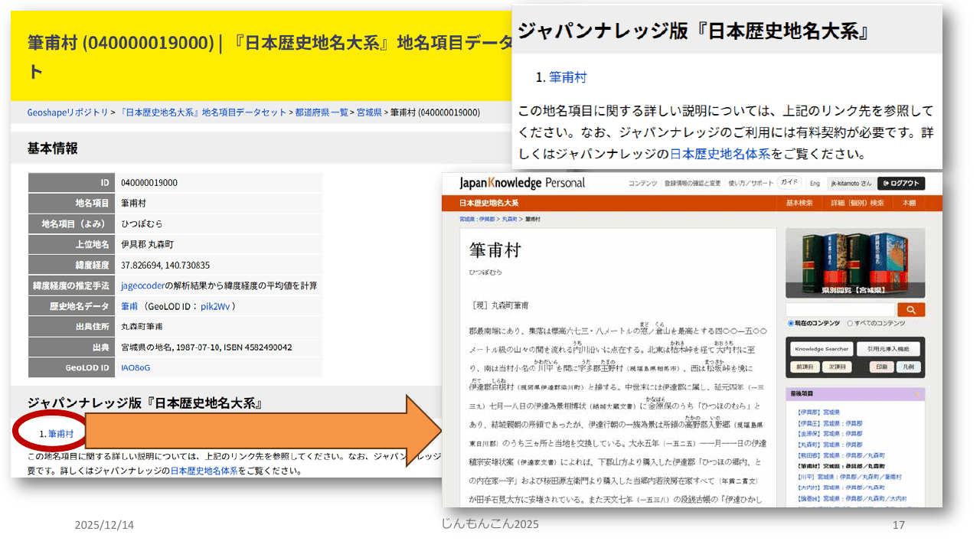Open the IAO8oG GeoLOD ID link

pos(136,367)
